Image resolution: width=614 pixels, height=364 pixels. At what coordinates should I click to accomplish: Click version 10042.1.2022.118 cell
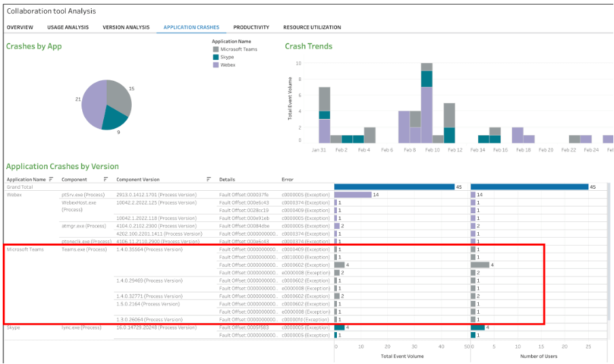coord(157,218)
